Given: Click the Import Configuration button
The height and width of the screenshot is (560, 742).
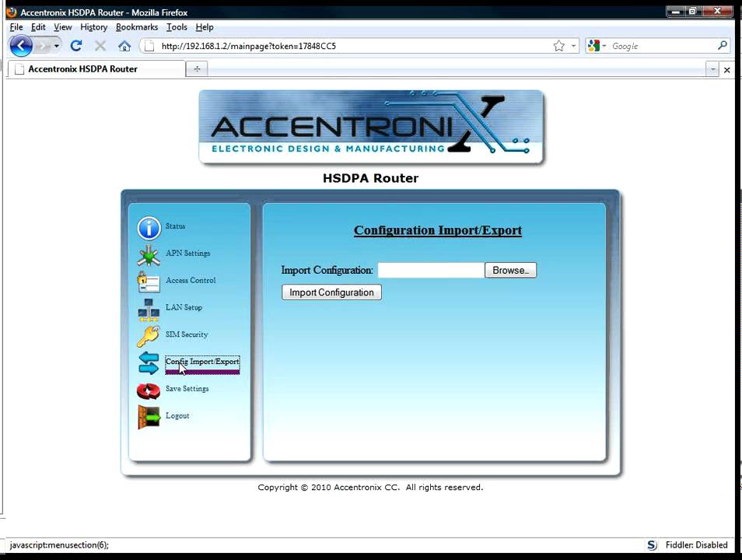Looking at the screenshot, I should coord(332,292).
